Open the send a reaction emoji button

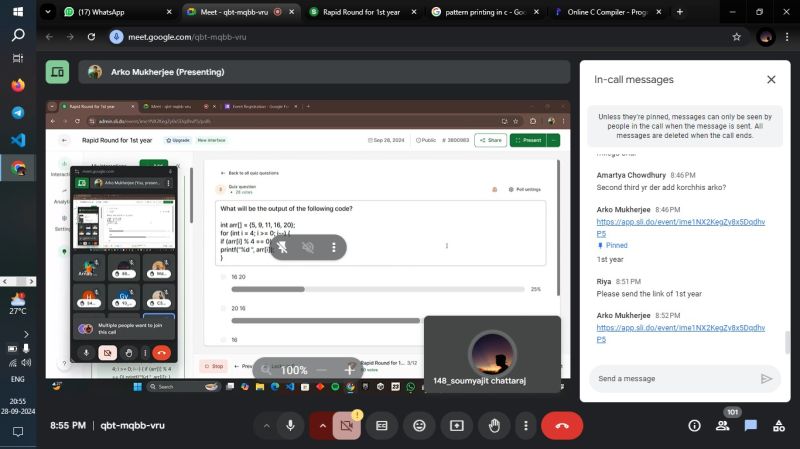coord(419,426)
